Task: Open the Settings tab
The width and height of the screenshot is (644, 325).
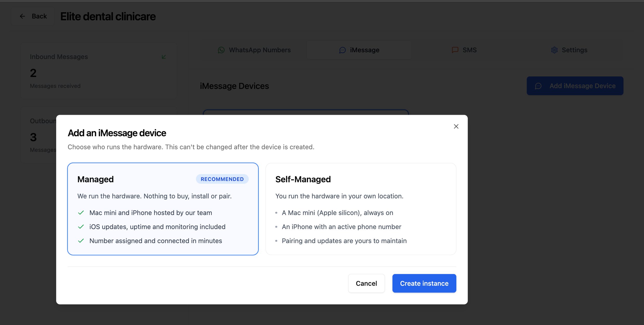Action: coord(569,50)
